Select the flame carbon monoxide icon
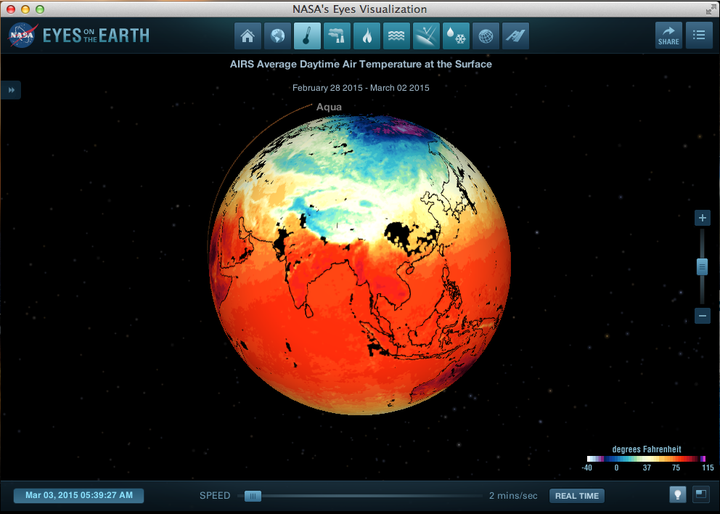 [367, 36]
